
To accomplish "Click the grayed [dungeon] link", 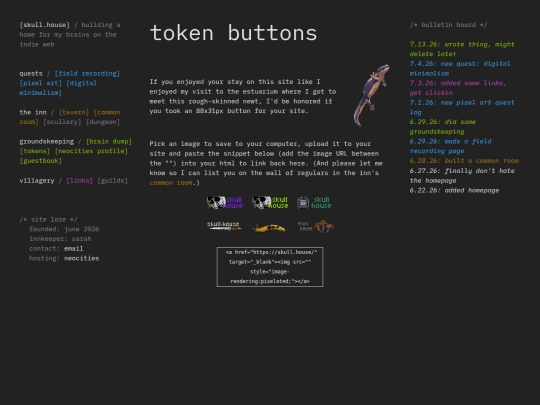I will click(103, 122).
